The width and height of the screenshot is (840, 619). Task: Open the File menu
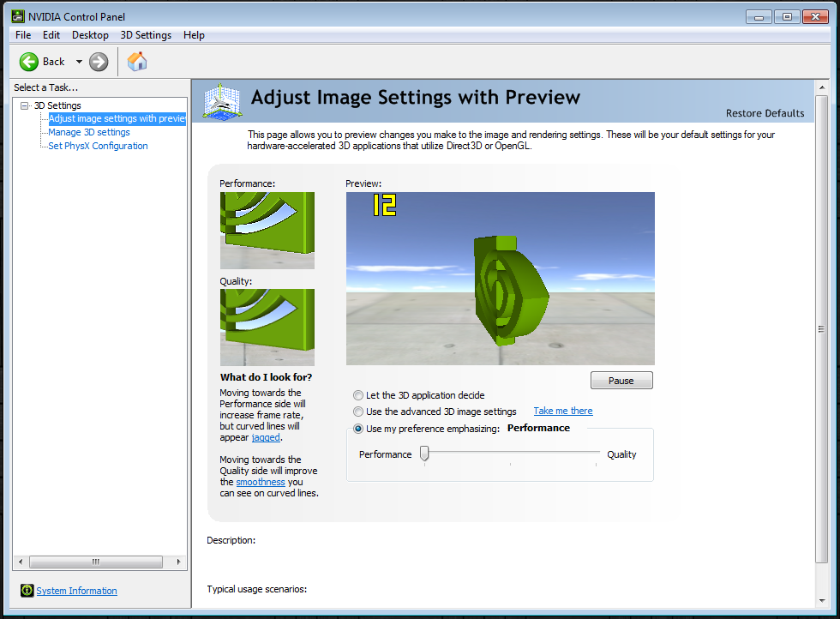(23, 35)
